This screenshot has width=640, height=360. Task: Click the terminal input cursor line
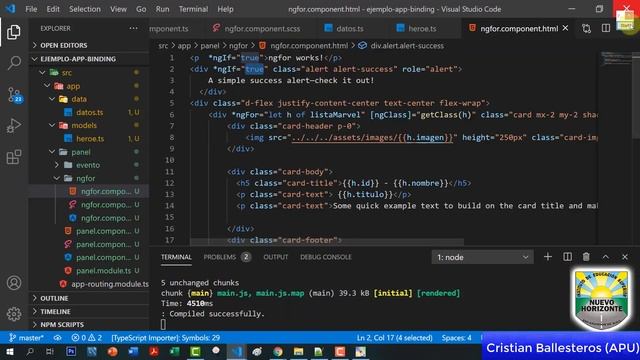(163, 324)
